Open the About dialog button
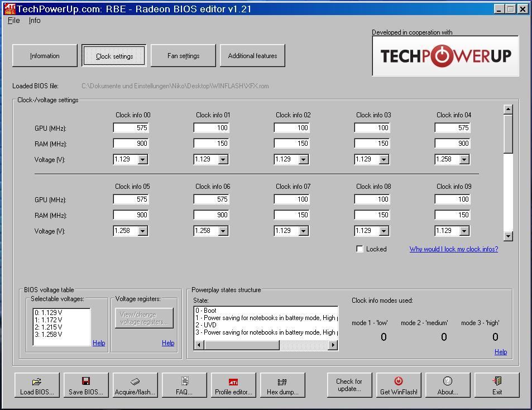 point(448,385)
